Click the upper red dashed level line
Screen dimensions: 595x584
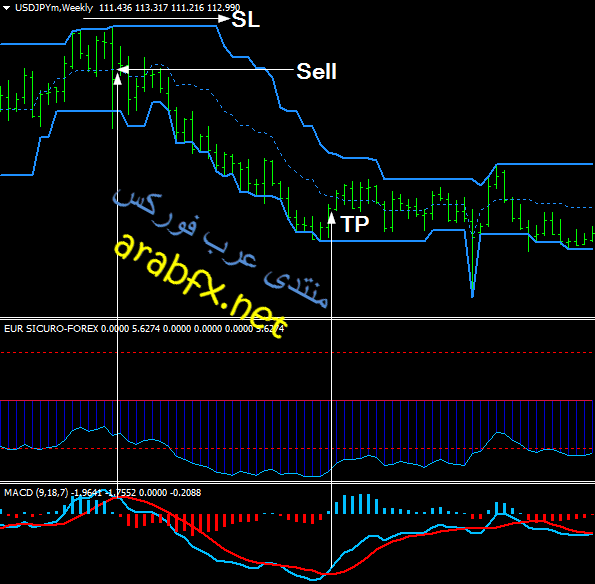click(x=298, y=353)
